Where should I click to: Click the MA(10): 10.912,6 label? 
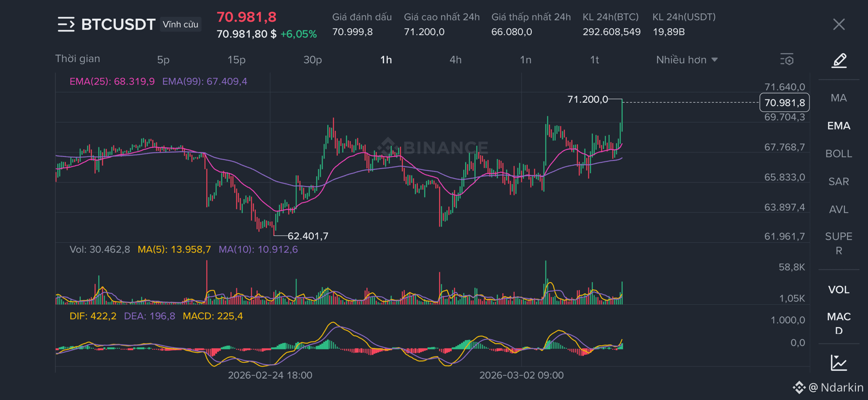[x=258, y=249]
